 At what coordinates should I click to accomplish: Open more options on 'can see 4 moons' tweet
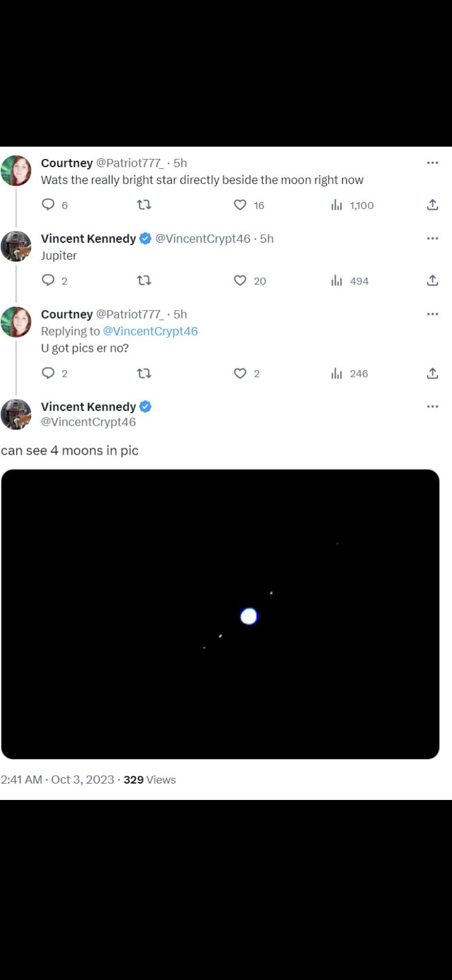(x=433, y=406)
